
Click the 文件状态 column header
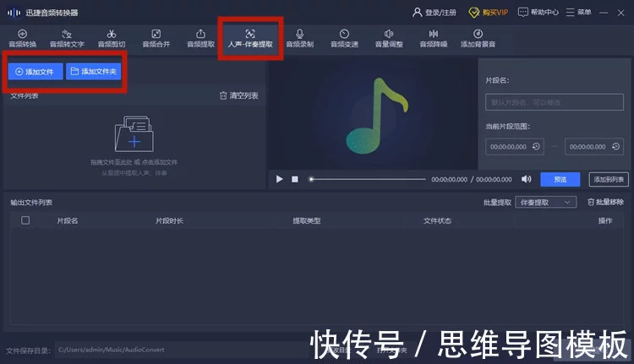[x=437, y=220]
